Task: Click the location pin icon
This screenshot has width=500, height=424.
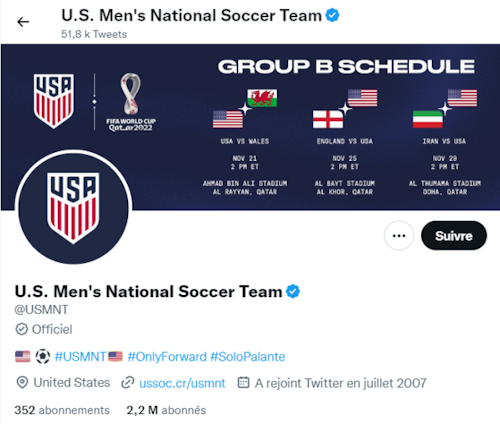Action: pos(22,383)
